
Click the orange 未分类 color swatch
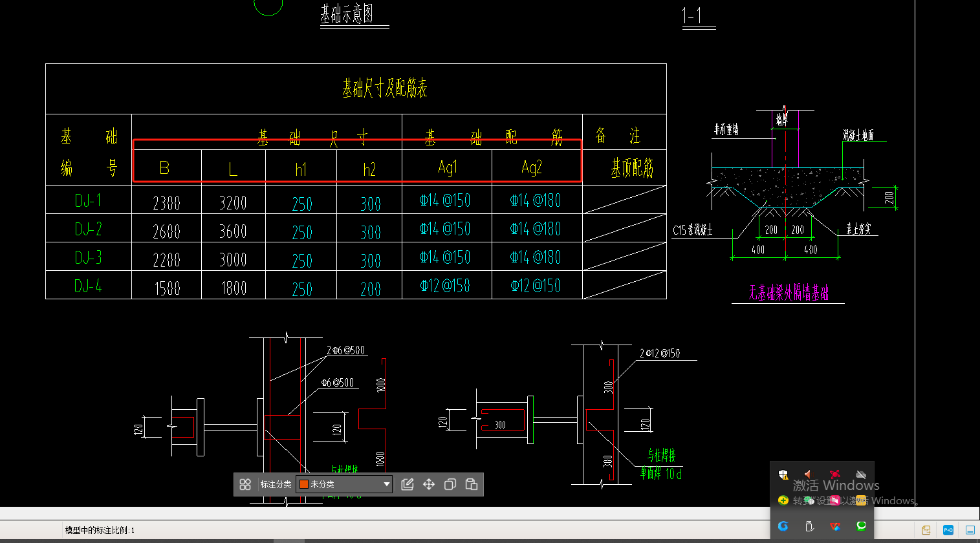point(303,484)
